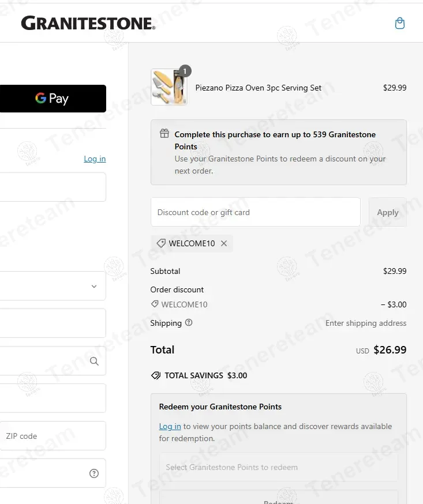Click the Granitestone logo
The height and width of the screenshot is (504, 423).
(x=88, y=23)
